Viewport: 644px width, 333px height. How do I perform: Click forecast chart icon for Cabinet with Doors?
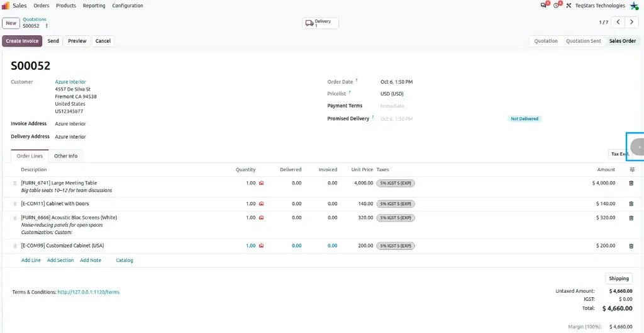tap(261, 203)
